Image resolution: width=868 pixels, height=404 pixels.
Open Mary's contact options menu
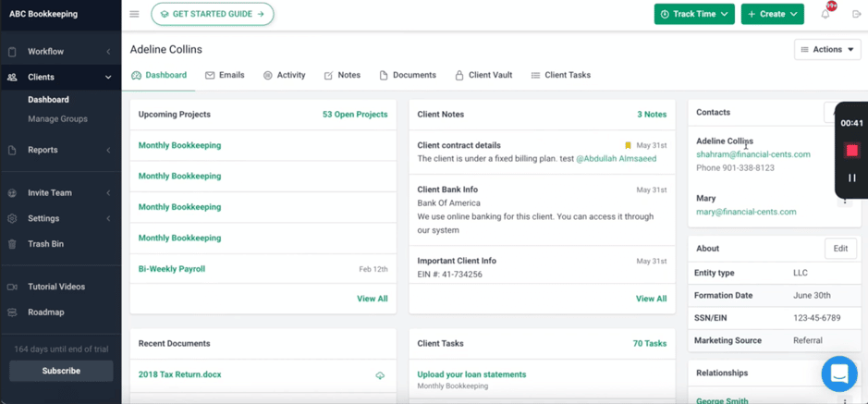[x=844, y=202]
